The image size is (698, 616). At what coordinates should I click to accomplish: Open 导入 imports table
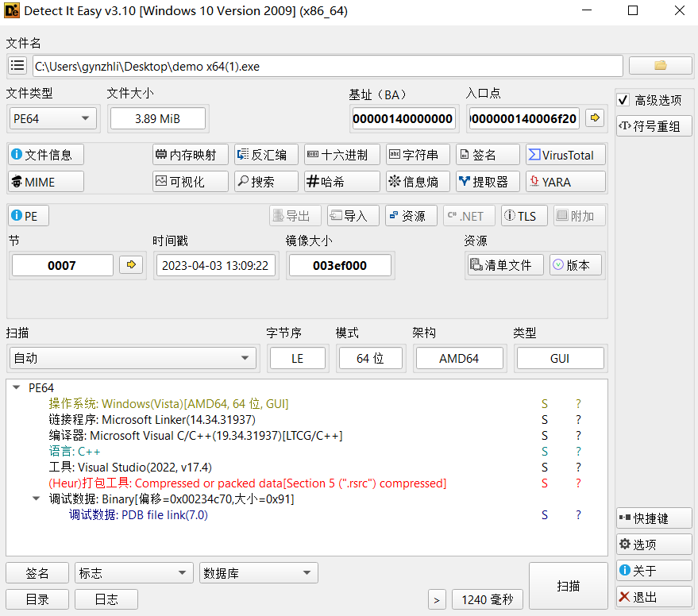(353, 216)
